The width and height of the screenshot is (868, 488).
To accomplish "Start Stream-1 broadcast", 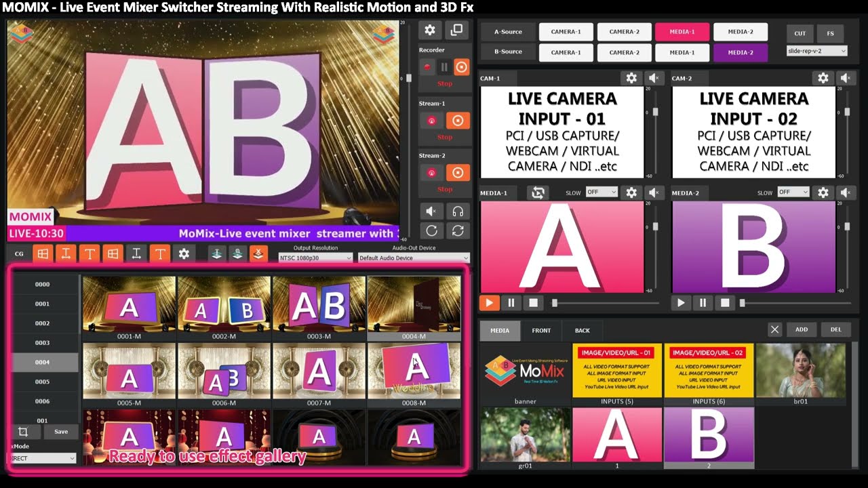I will (x=431, y=121).
